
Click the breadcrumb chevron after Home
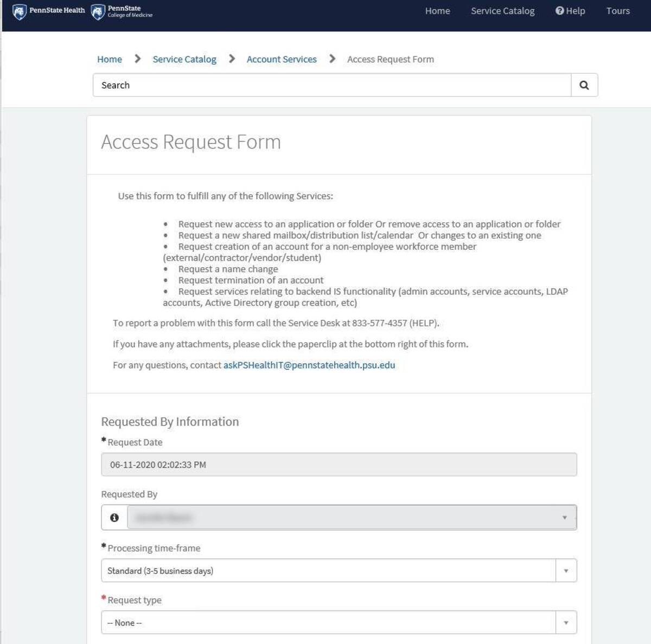click(x=137, y=59)
